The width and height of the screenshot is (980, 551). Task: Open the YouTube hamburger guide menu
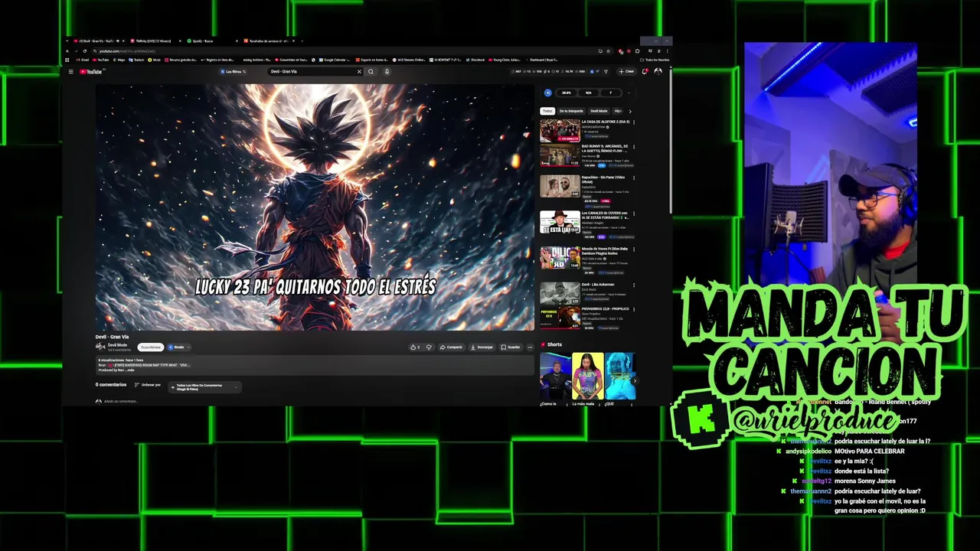pos(70,72)
